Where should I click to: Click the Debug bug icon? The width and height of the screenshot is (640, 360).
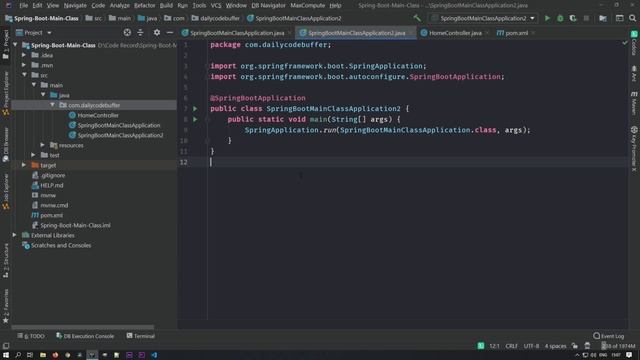coord(560,18)
